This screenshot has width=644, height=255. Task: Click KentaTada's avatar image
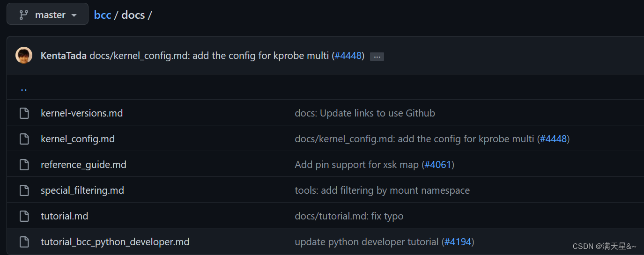click(24, 55)
